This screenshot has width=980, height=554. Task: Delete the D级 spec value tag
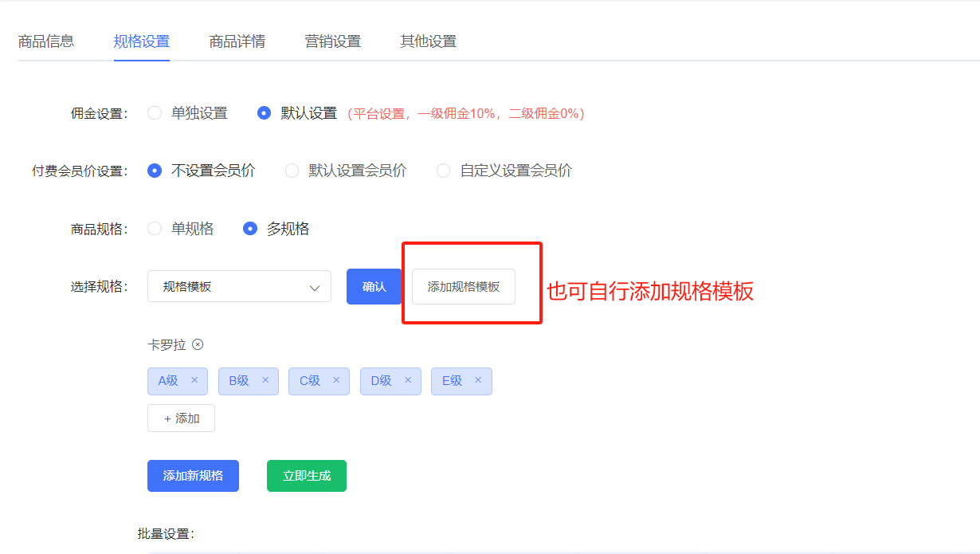coord(408,380)
